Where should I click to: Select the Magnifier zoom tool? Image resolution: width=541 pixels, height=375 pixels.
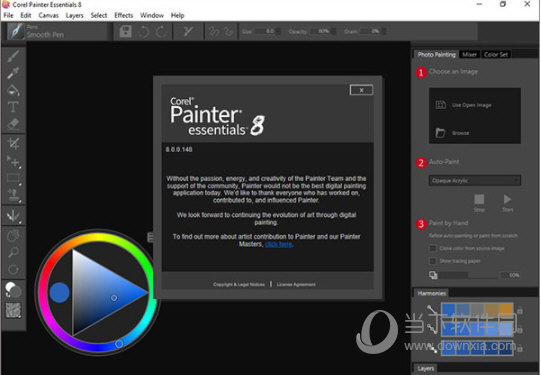click(13, 253)
